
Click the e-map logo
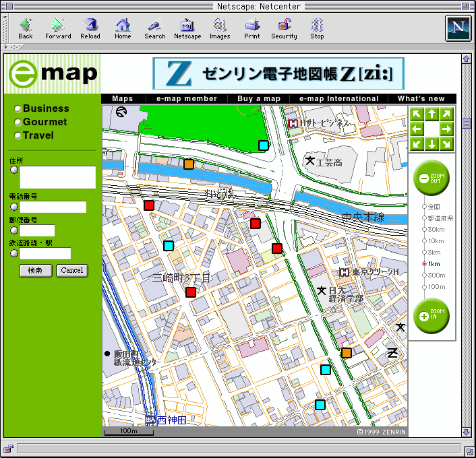pyautogui.click(x=53, y=73)
